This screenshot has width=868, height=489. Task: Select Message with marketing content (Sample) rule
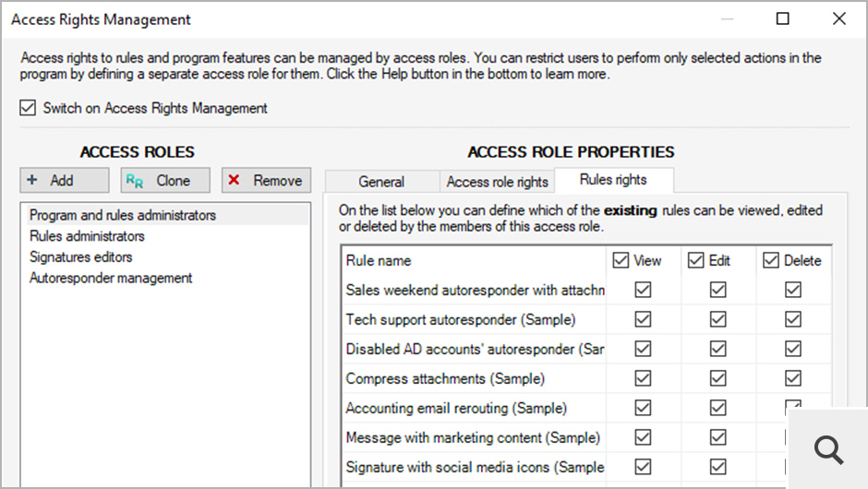pyautogui.click(x=474, y=437)
